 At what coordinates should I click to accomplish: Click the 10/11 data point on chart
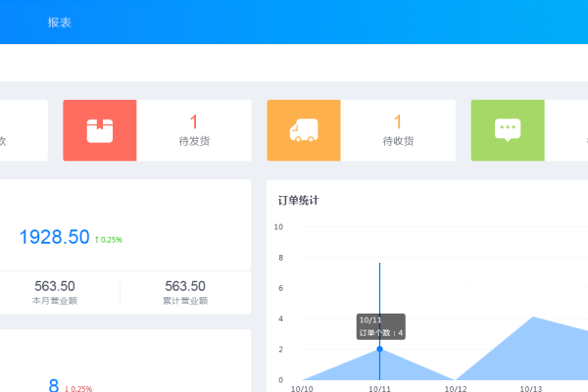point(379,349)
